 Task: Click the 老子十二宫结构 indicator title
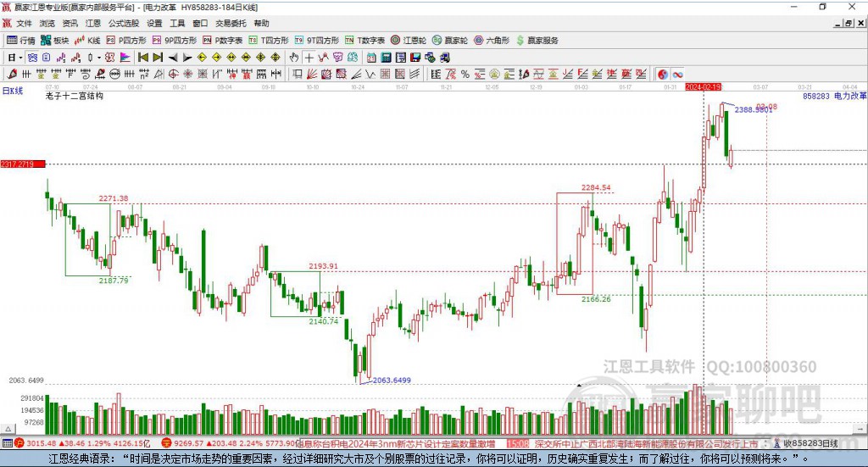click(x=75, y=96)
